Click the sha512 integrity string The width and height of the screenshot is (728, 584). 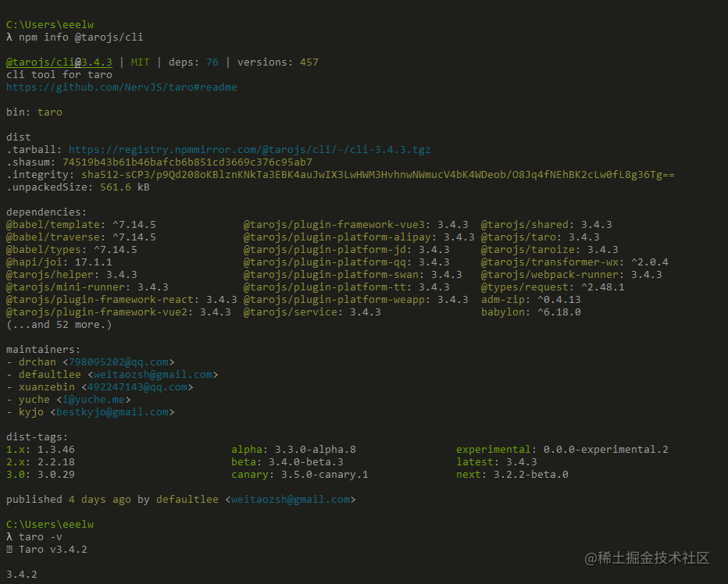tap(378, 175)
